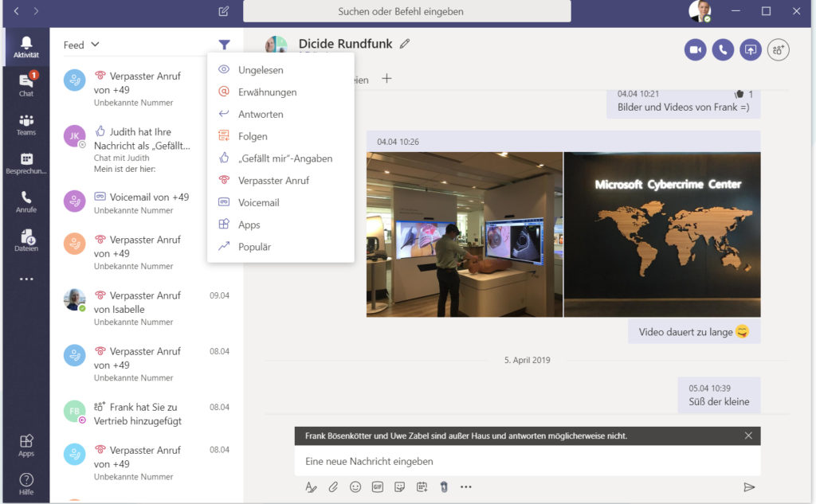This screenshot has height=504, width=816.
Task: Navigate back with the left arrow
Action: click(17, 11)
